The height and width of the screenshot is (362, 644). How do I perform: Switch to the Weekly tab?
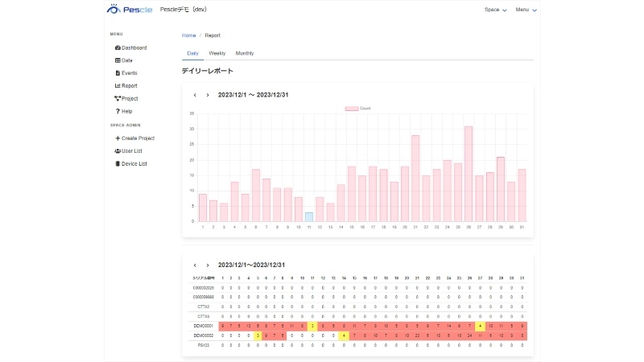217,53
